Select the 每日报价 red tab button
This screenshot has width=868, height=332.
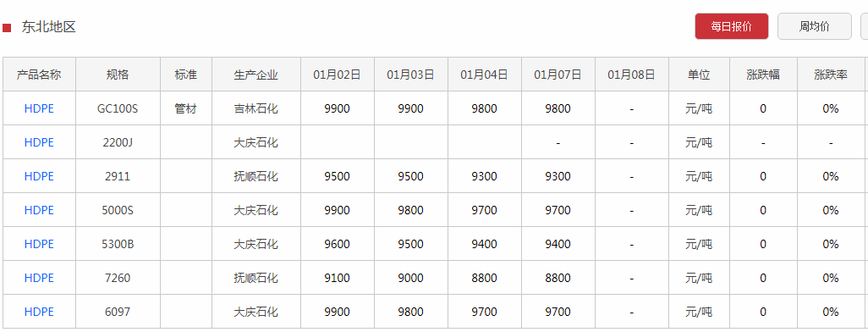click(731, 26)
